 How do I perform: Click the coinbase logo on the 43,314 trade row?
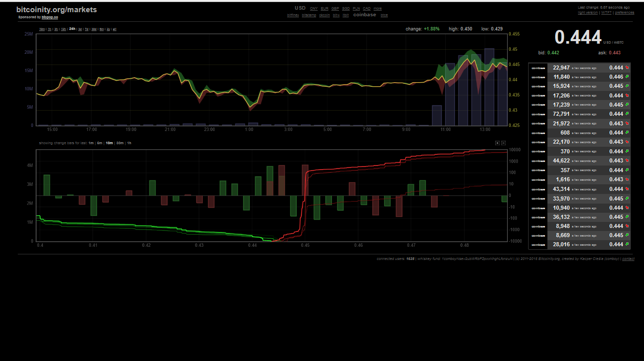(537, 189)
